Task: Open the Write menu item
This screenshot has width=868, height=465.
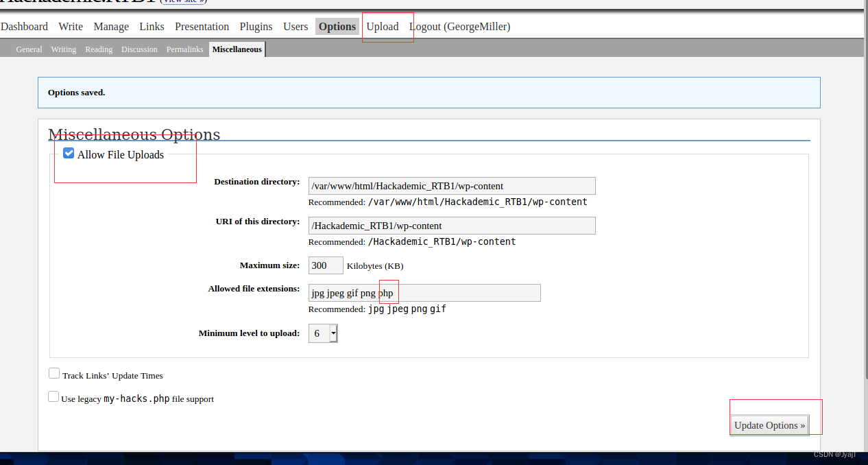Action: coord(70,26)
